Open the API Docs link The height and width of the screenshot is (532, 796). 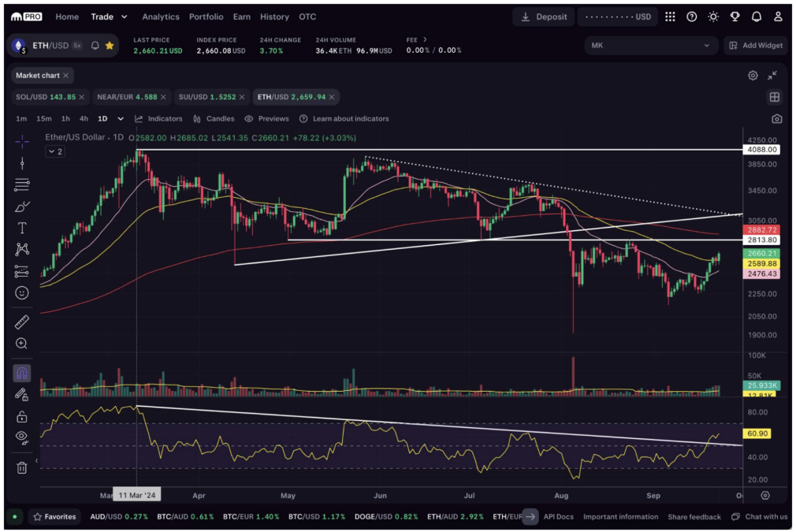point(559,517)
